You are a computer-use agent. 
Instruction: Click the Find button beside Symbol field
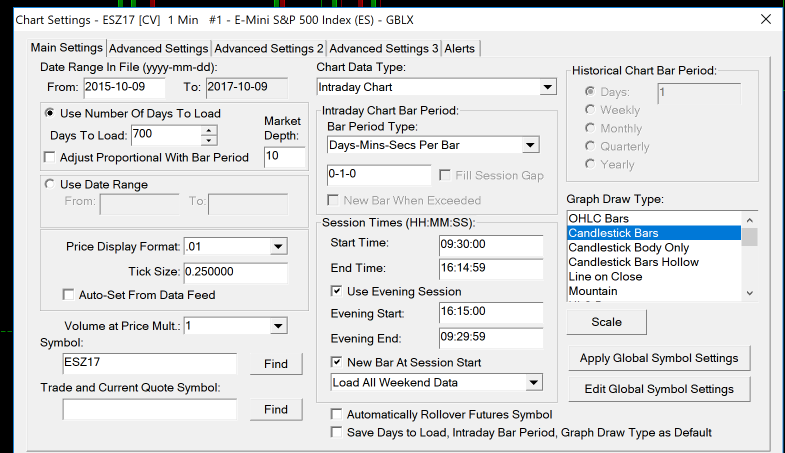276,364
